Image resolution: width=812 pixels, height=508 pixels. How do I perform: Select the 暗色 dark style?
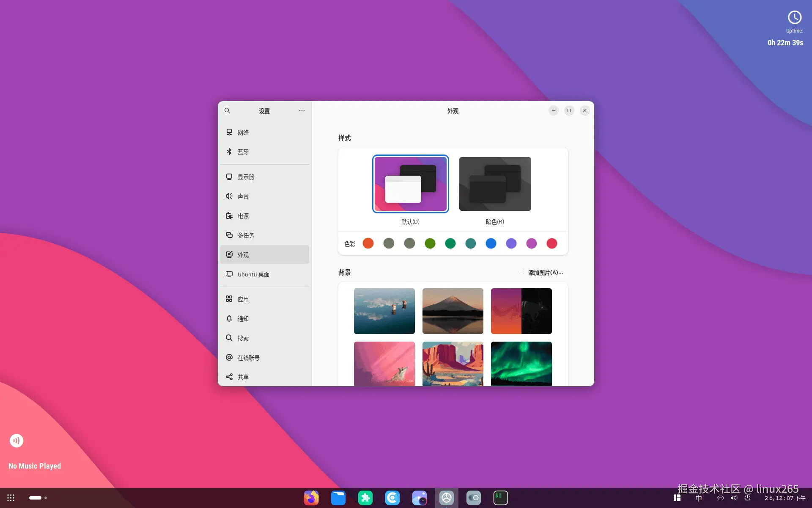click(x=495, y=184)
